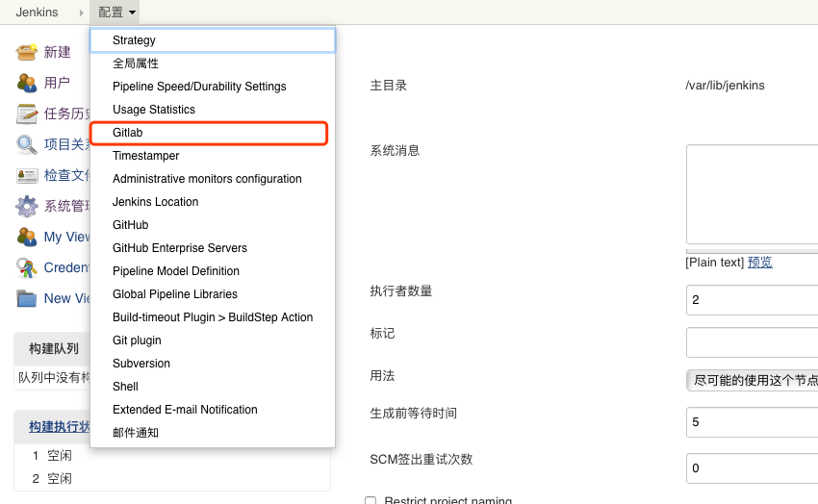Click the file fingerprint check icon

click(x=27, y=175)
